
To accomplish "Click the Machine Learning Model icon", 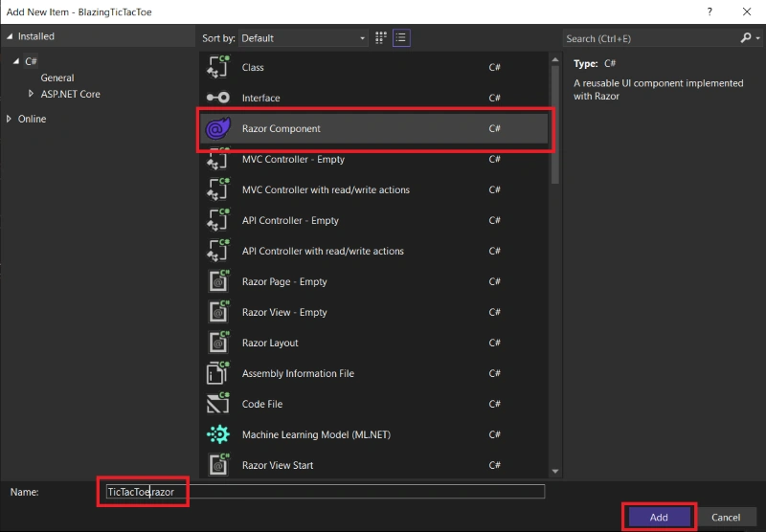I will pyautogui.click(x=218, y=434).
